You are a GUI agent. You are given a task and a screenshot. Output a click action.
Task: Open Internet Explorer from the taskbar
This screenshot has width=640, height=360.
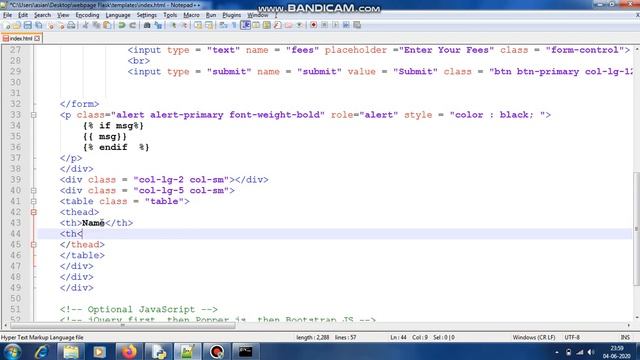point(42,352)
